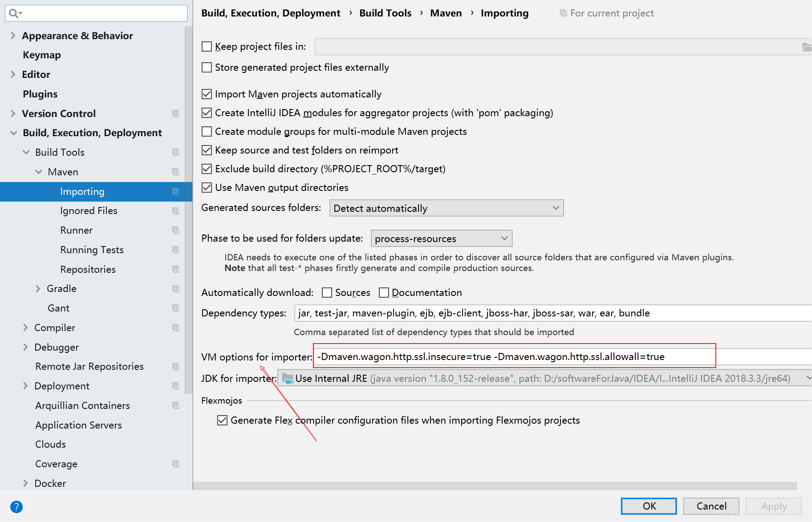Click project-level icon beside Runner

pyautogui.click(x=176, y=230)
